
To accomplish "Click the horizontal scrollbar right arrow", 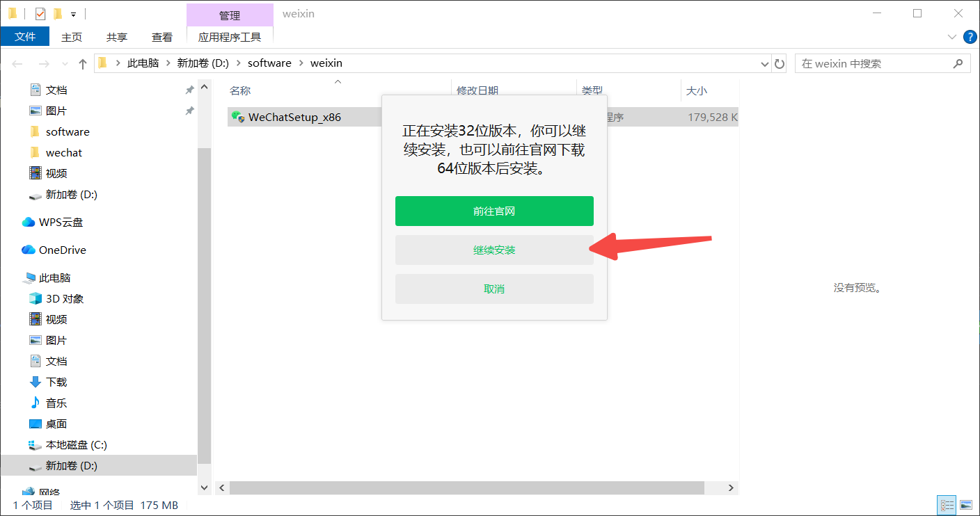I will coord(731,487).
